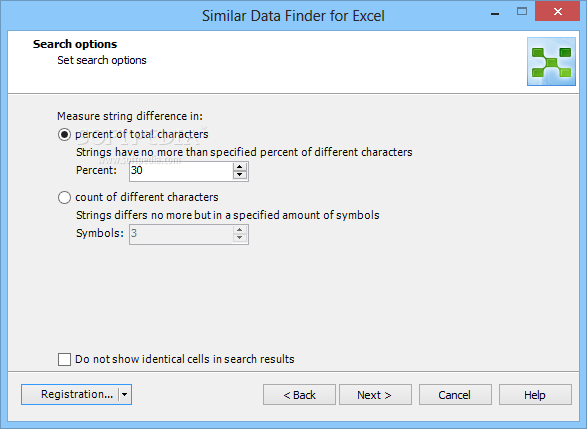The image size is (587, 429).
Task: Click the Symbols spinner up arrow
Action: [x=240, y=230]
